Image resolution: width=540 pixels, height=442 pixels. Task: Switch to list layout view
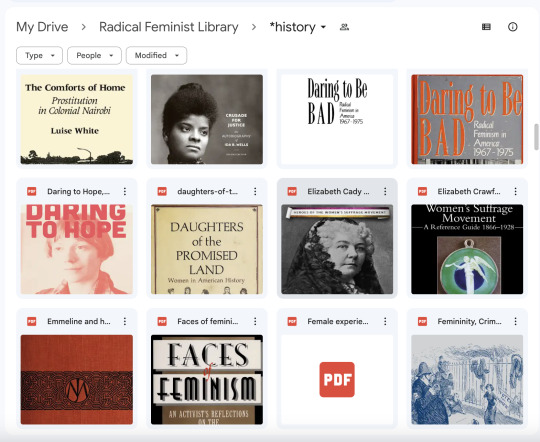[x=486, y=27]
